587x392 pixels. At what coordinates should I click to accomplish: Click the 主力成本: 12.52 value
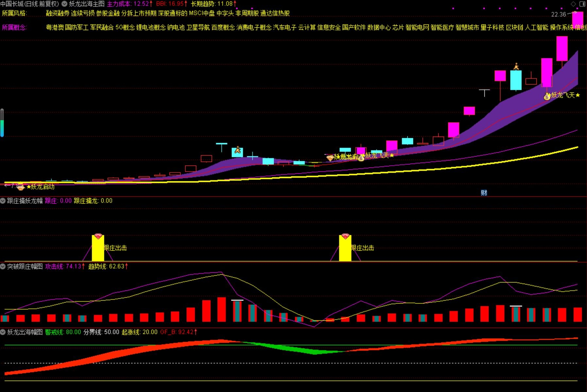point(130,4)
